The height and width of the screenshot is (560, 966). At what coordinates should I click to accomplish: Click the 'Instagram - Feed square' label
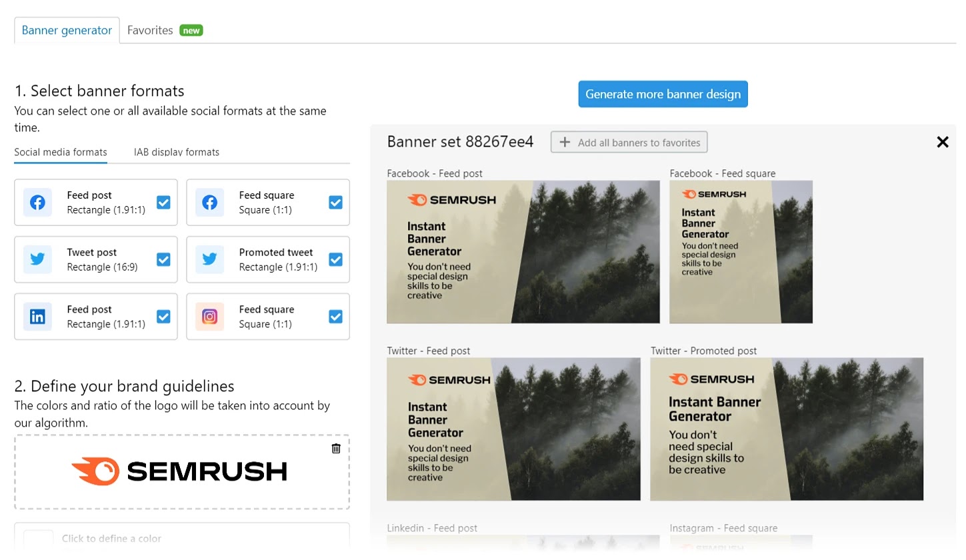tap(723, 528)
